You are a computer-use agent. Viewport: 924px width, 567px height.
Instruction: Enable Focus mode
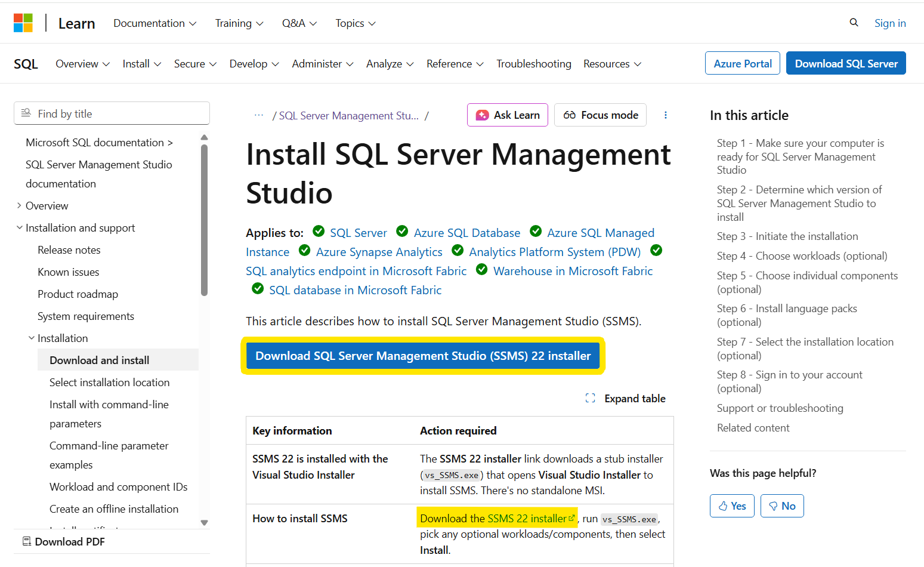[x=600, y=115]
